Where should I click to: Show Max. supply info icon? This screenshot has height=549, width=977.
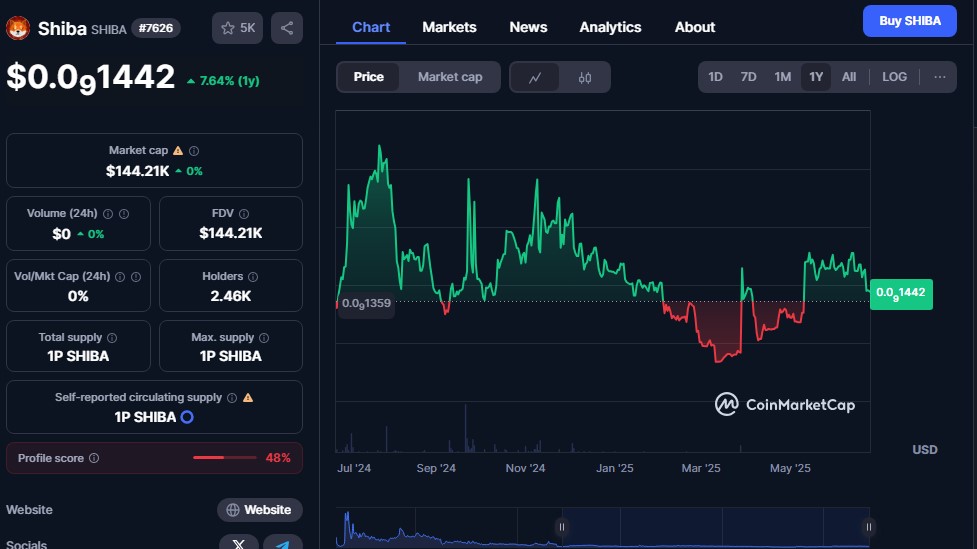[264, 338]
